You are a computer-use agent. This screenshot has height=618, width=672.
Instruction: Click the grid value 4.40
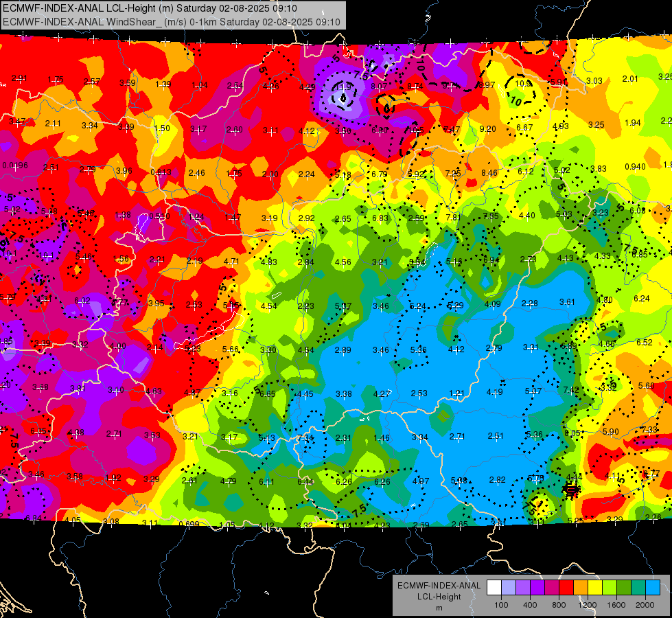click(526, 216)
